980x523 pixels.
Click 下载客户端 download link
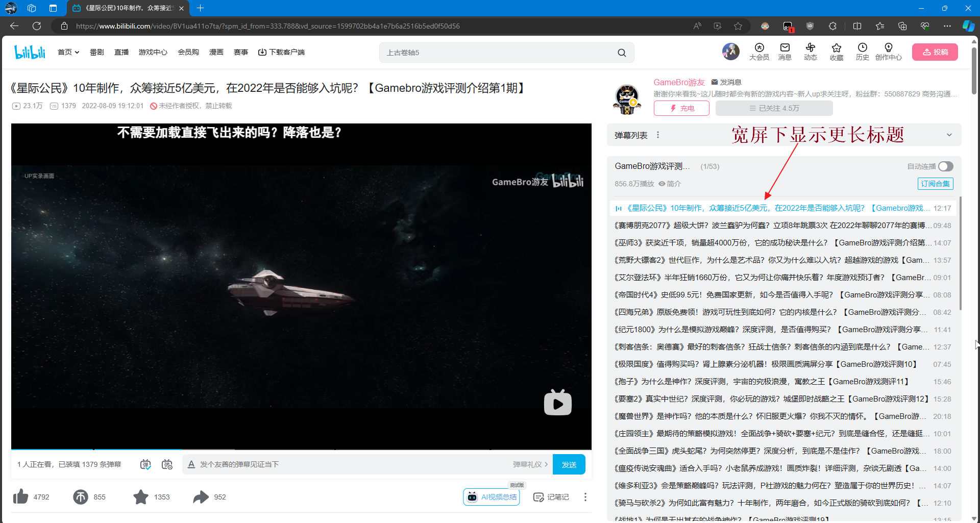[281, 52]
